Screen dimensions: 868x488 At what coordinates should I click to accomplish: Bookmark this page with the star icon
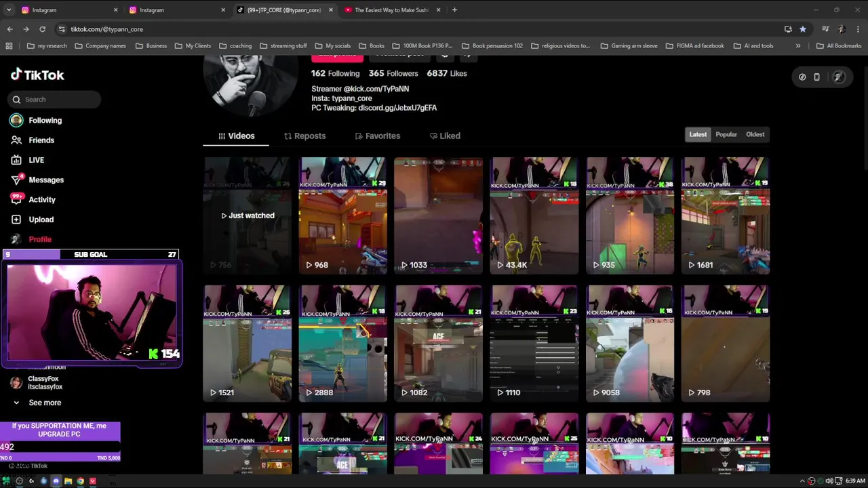(x=803, y=29)
